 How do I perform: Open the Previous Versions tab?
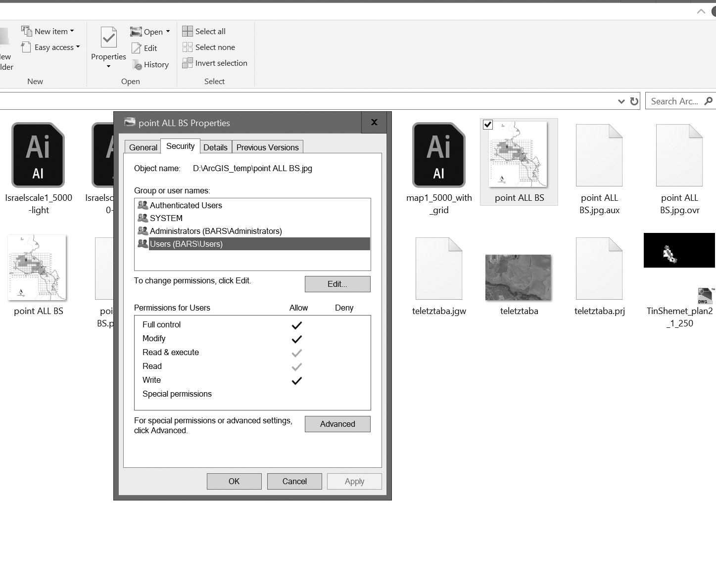tap(267, 147)
